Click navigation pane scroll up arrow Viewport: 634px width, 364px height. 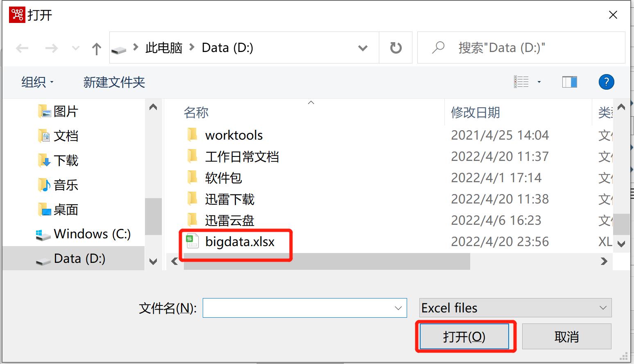[153, 107]
